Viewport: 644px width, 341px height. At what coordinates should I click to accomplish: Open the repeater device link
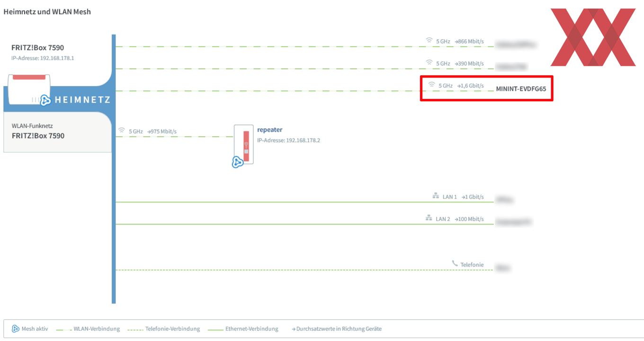click(269, 130)
